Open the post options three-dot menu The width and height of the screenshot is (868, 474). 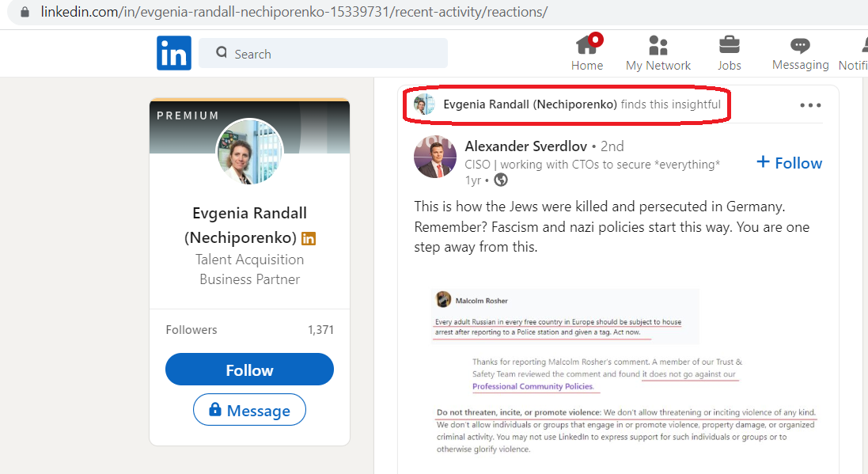810,105
